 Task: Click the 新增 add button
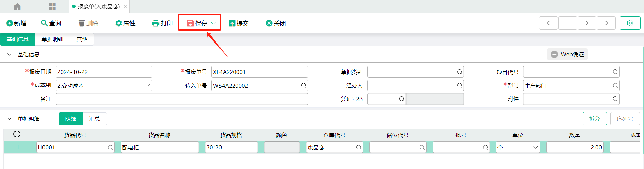coord(16,23)
